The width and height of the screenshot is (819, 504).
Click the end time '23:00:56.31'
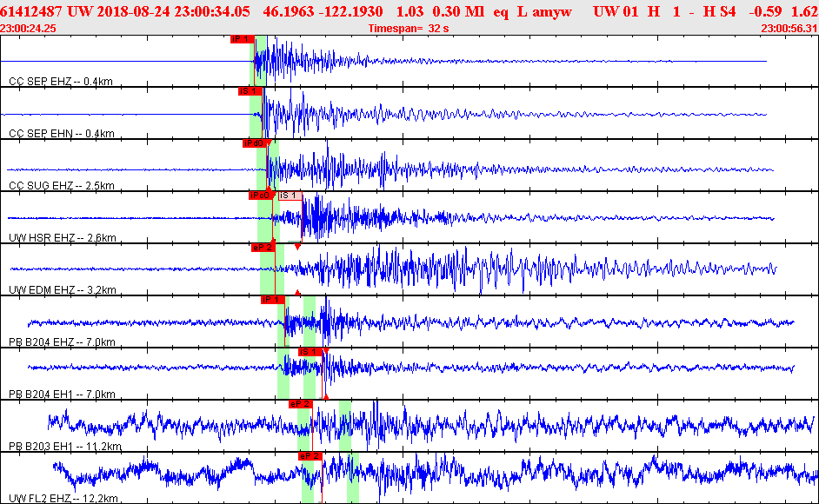(789, 29)
